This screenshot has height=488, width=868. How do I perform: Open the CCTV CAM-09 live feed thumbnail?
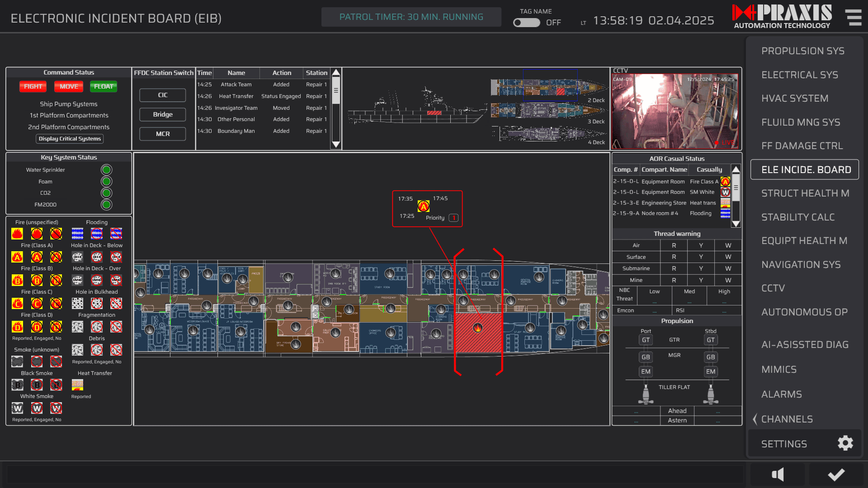pyautogui.click(x=675, y=111)
